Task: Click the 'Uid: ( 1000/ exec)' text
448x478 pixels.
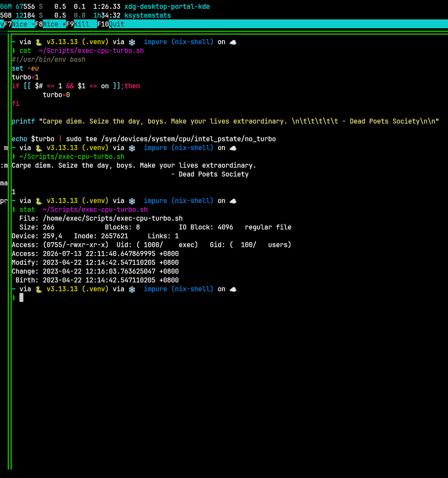Action: 157,245
